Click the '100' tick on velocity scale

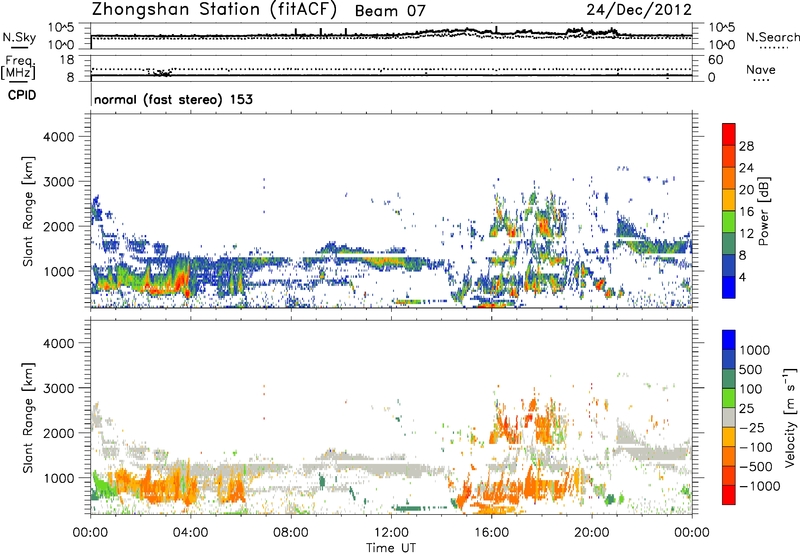[751, 389]
